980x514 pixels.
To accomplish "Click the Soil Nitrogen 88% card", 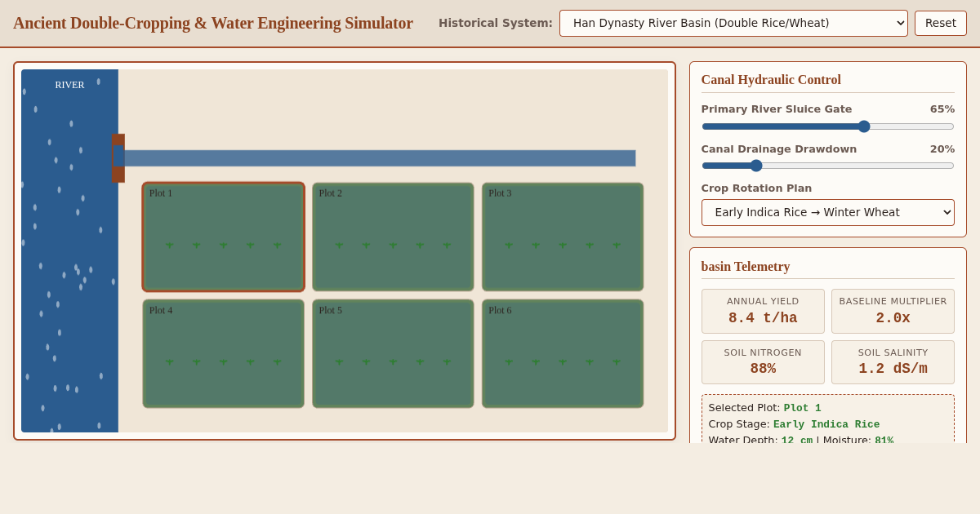I will [x=763, y=362].
